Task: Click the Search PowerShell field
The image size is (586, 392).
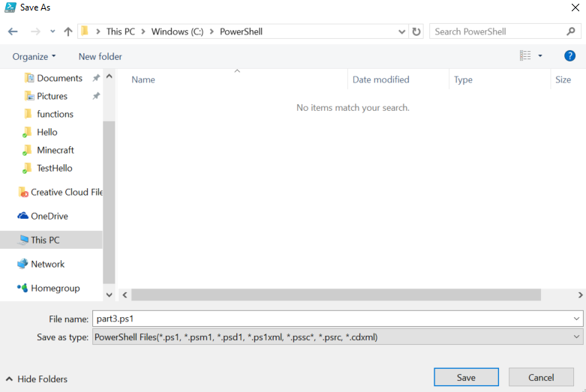Action: point(497,31)
